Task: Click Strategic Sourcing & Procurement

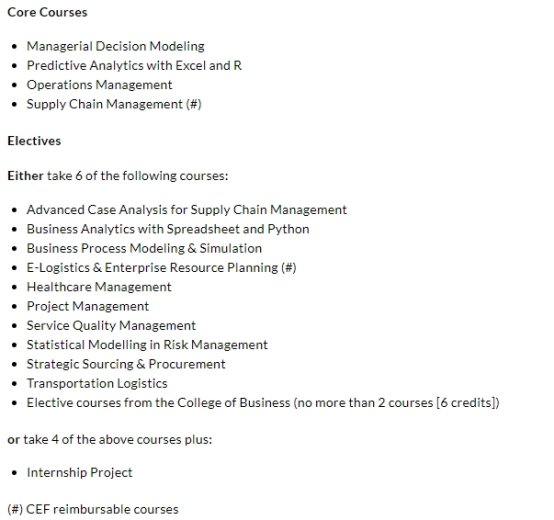Action: point(126,364)
